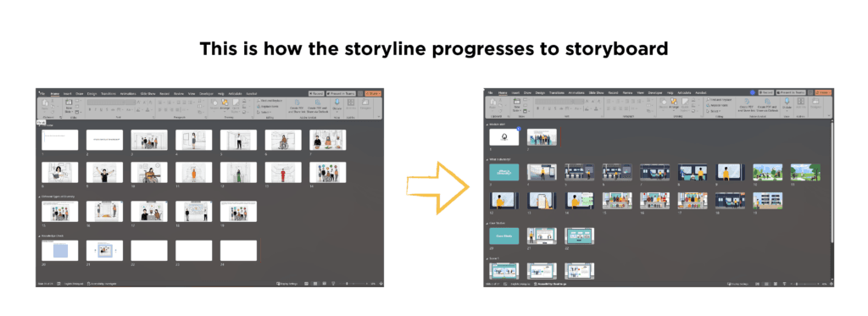Click New Slide icon in right window
The height and width of the screenshot is (316, 868).
[x=517, y=102]
